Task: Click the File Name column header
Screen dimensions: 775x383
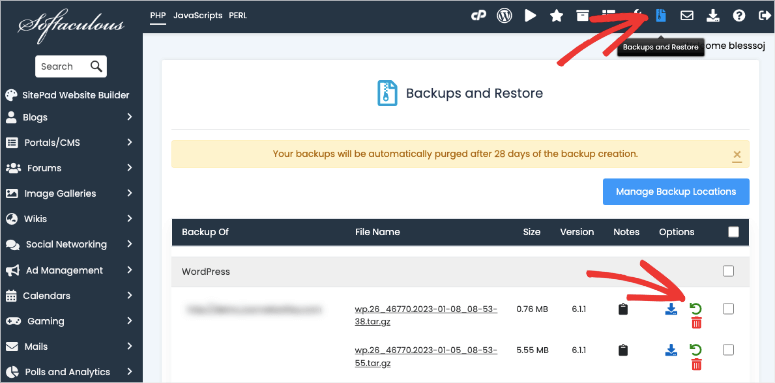Action: [378, 232]
